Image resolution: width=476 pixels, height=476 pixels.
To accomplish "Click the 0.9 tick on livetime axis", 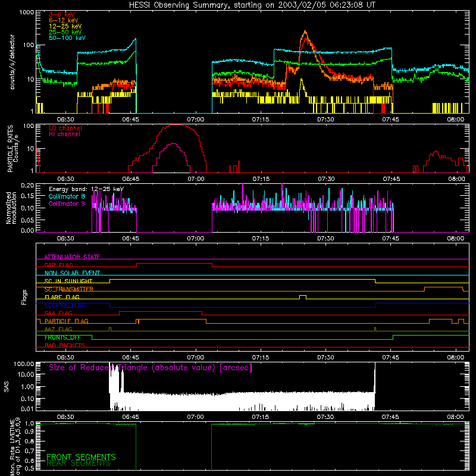I will [29, 432].
